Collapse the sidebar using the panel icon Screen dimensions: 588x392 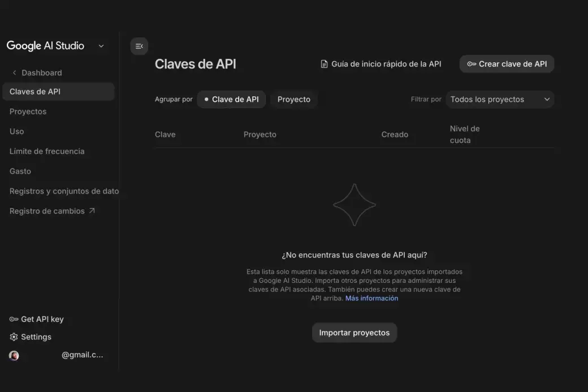[x=139, y=46]
